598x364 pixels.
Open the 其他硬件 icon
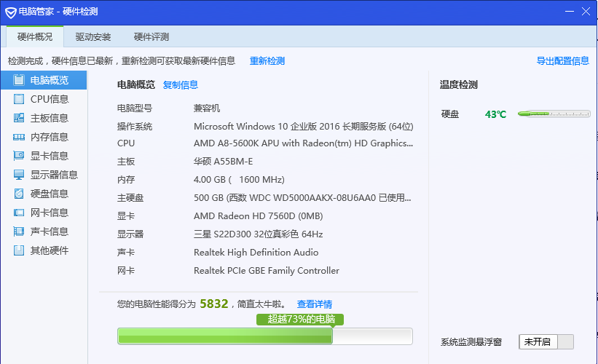pos(19,250)
